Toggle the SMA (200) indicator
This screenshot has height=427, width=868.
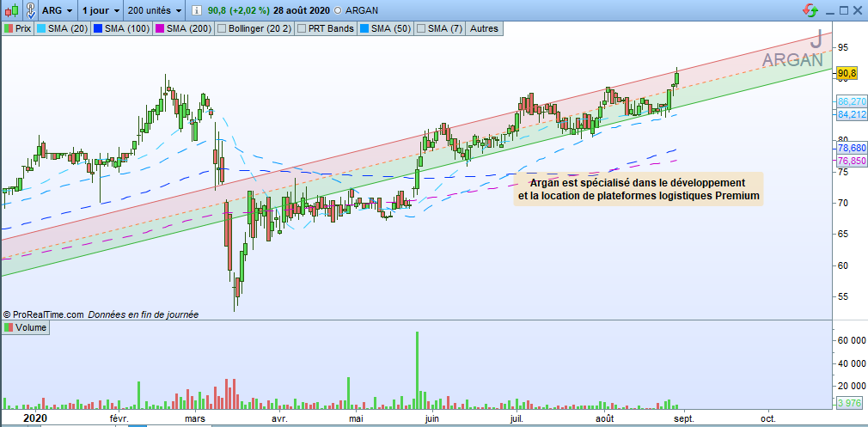pyautogui.click(x=183, y=28)
